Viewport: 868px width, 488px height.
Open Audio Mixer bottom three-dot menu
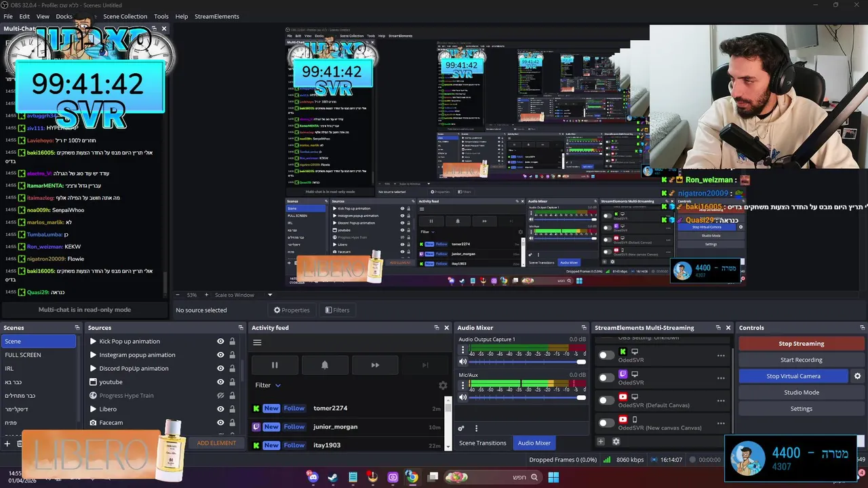(x=476, y=428)
